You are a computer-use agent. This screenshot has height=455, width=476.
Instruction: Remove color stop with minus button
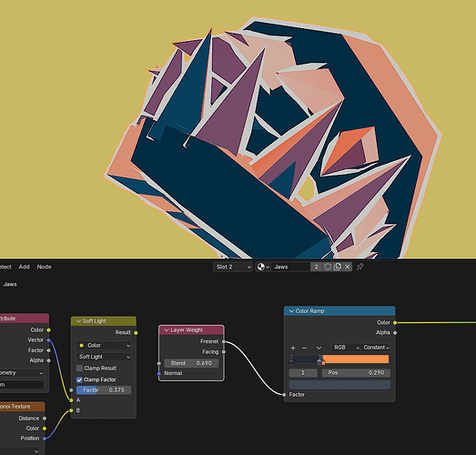pos(305,348)
